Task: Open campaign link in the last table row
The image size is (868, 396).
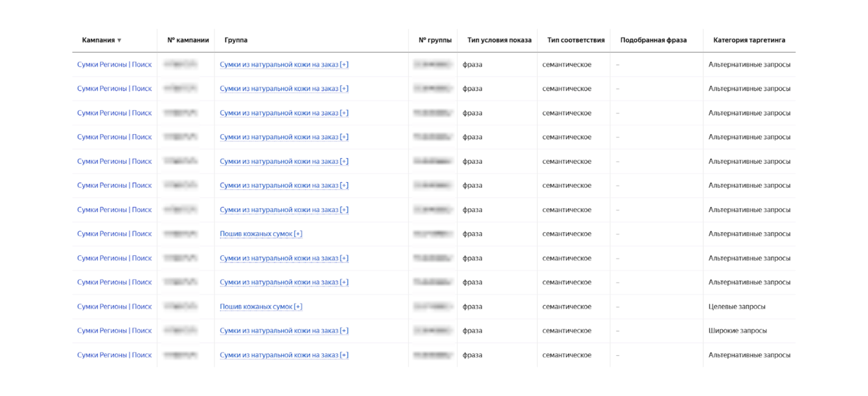Action: pos(114,355)
